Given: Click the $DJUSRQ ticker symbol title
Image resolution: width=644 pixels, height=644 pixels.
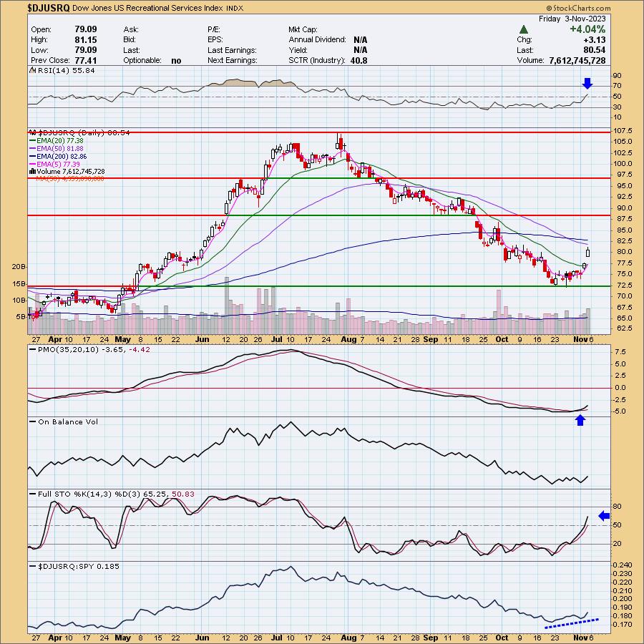Looking at the screenshot, I should (x=49, y=8).
